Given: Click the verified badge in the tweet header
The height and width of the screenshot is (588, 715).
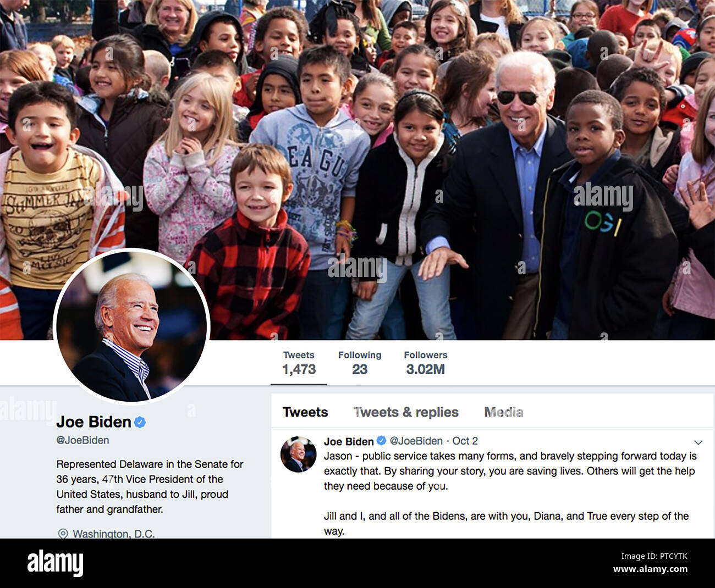Looking at the screenshot, I should click(x=381, y=441).
